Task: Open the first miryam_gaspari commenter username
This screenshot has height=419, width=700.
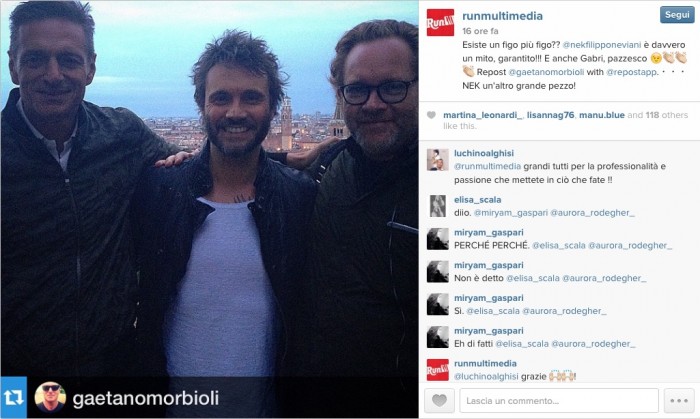Action: (x=488, y=232)
